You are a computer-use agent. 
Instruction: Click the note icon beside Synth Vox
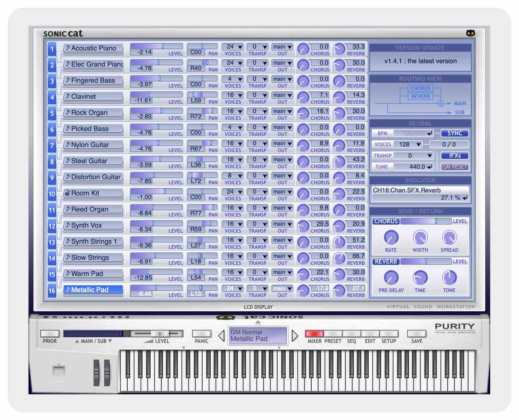coord(68,225)
